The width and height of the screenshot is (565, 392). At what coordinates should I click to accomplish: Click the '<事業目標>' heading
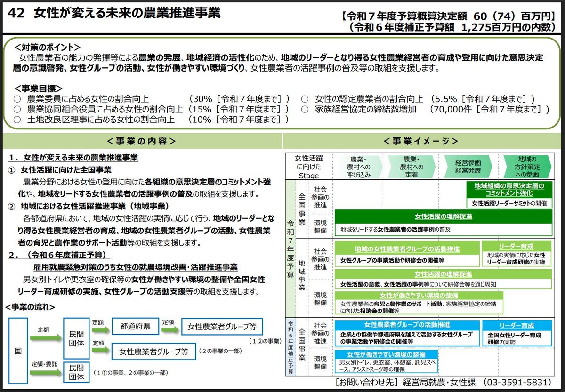(x=38, y=88)
